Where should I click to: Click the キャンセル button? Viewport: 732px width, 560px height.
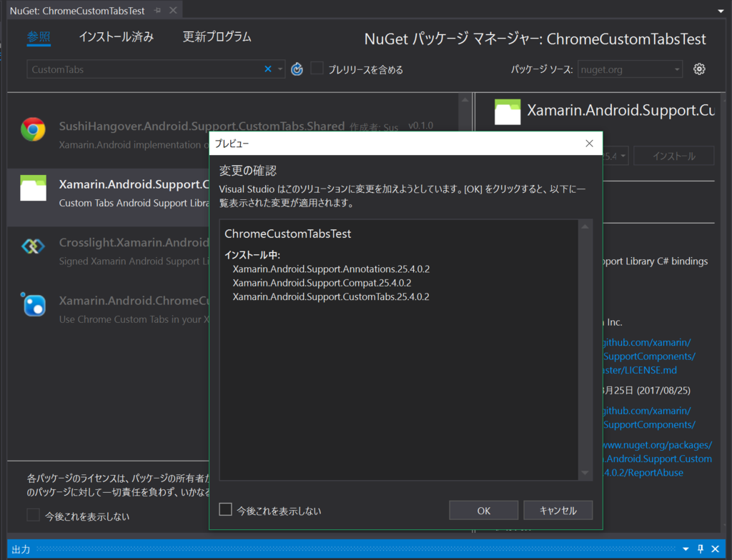click(x=558, y=511)
